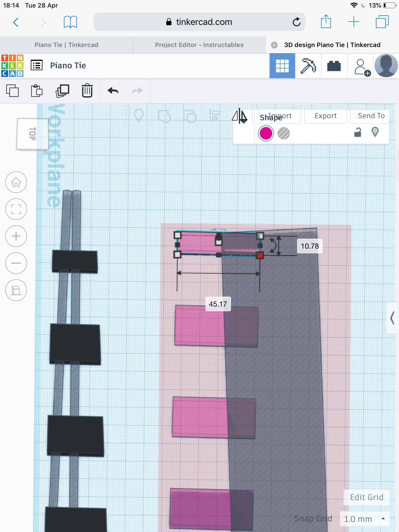Close the 3D design Piano Tie tab
The height and width of the screenshot is (532, 399).
point(274,45)
